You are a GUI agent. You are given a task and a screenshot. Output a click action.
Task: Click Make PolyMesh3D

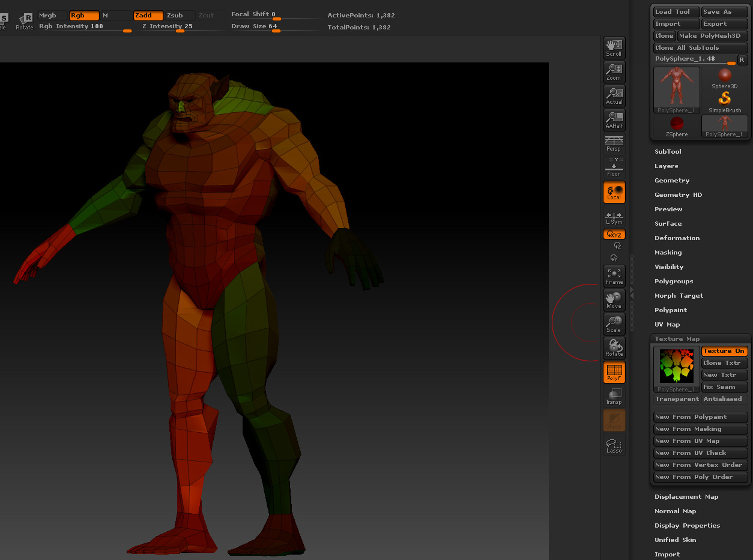(x=713, y=36)
